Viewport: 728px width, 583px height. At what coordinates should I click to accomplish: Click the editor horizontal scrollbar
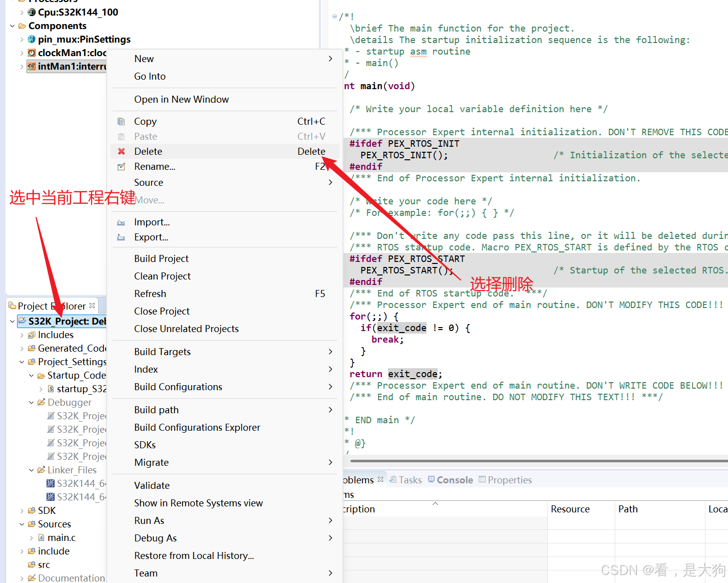pos(539,461)
